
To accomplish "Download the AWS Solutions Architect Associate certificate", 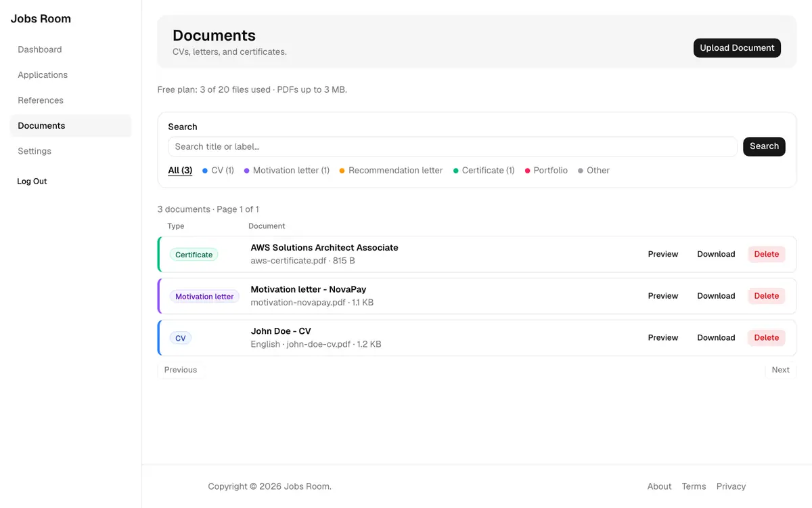I will 716,254.
